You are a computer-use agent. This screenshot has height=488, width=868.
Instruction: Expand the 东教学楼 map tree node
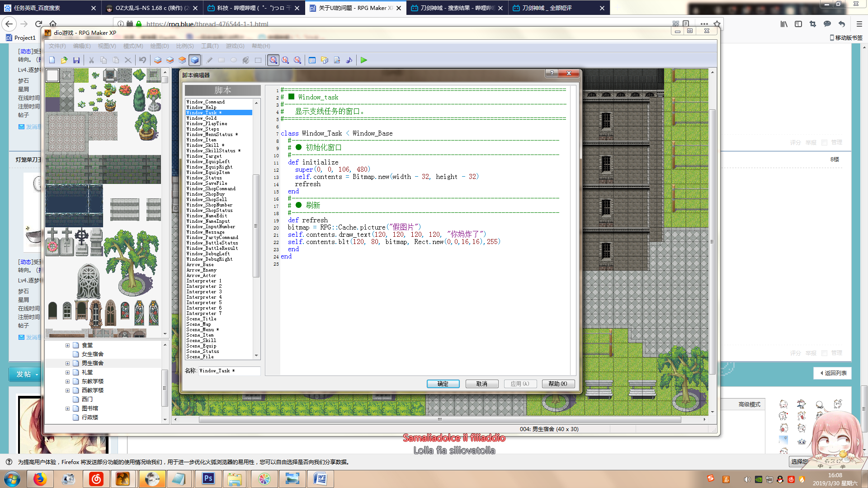tap(67, 381)
